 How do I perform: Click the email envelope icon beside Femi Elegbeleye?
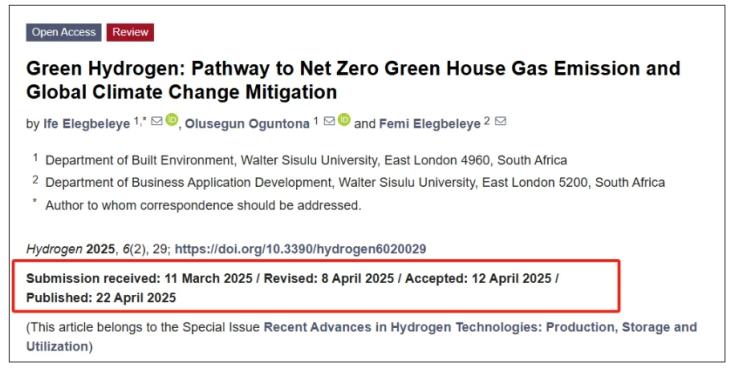[x=501, y=121]
